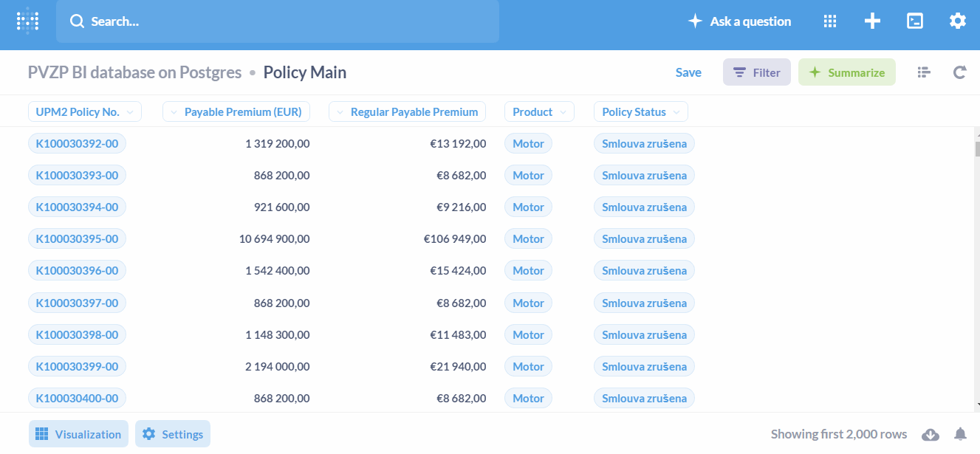Open the Metabase home logo

pyautogui.click(x=27, y=21)
